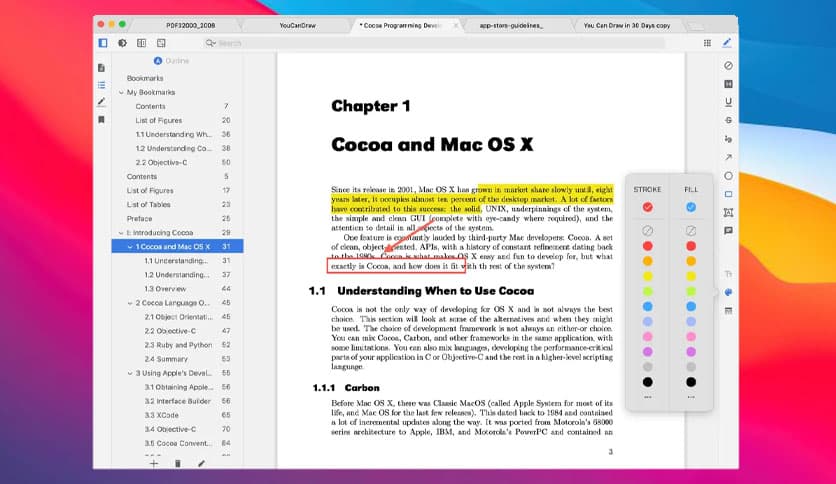Open the color palette tool icon

tap(728, 292)
